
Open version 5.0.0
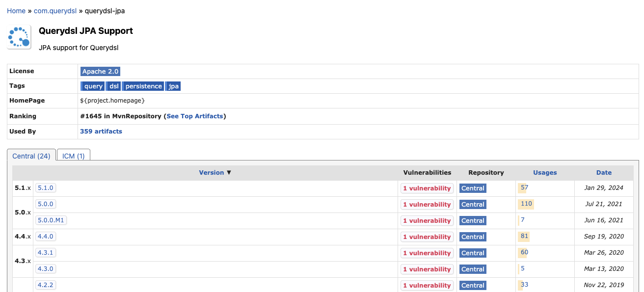(x=46, y=204)
